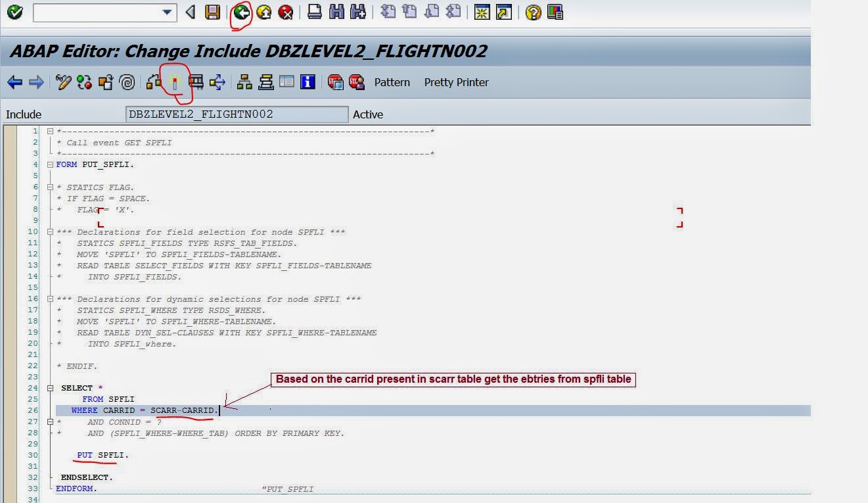The width and height of the screenshot is (868, 503).
Task: Click the Enhance spiral icon
Action: coord(127,82)
